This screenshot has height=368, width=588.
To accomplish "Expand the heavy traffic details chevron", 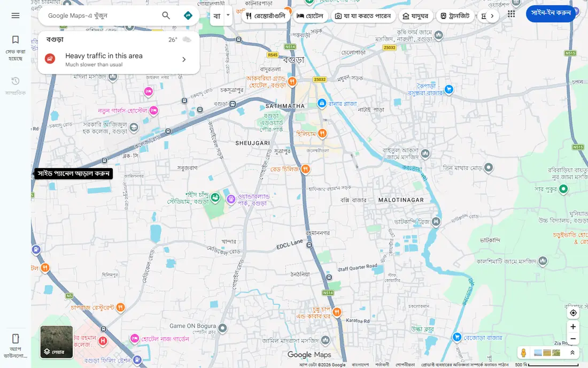I will pyautogui.click(x=184, y=59).
